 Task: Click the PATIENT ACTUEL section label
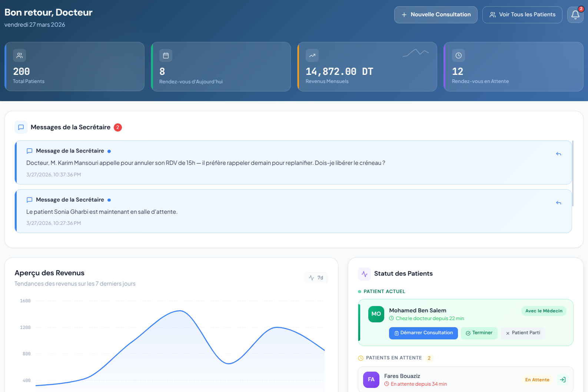[x=384, y=292]
